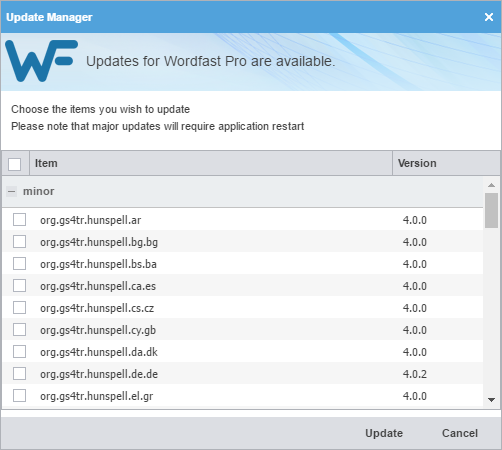Select the org.gs4tr.hunspell.ar item text
The width and height of the screenshot is (502, 450).
[90, 220]
